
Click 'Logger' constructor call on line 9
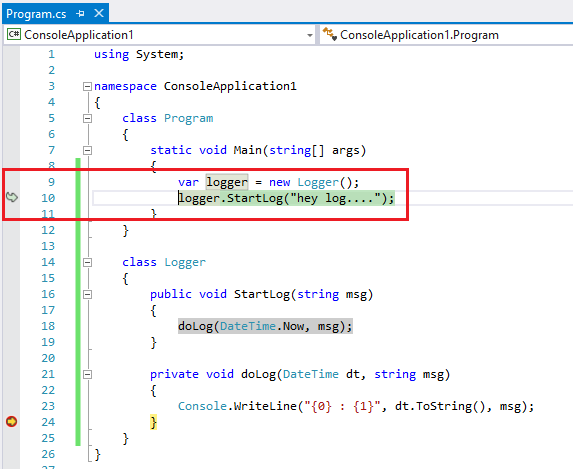pos(318,182)
